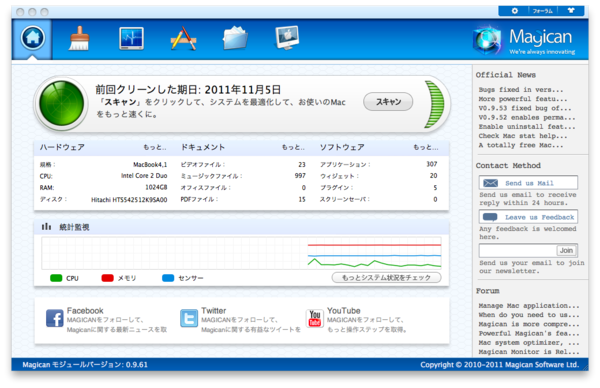
Task: Open the Mac hardware info icon
Action: pyautogui.click(x=287, y=38)
